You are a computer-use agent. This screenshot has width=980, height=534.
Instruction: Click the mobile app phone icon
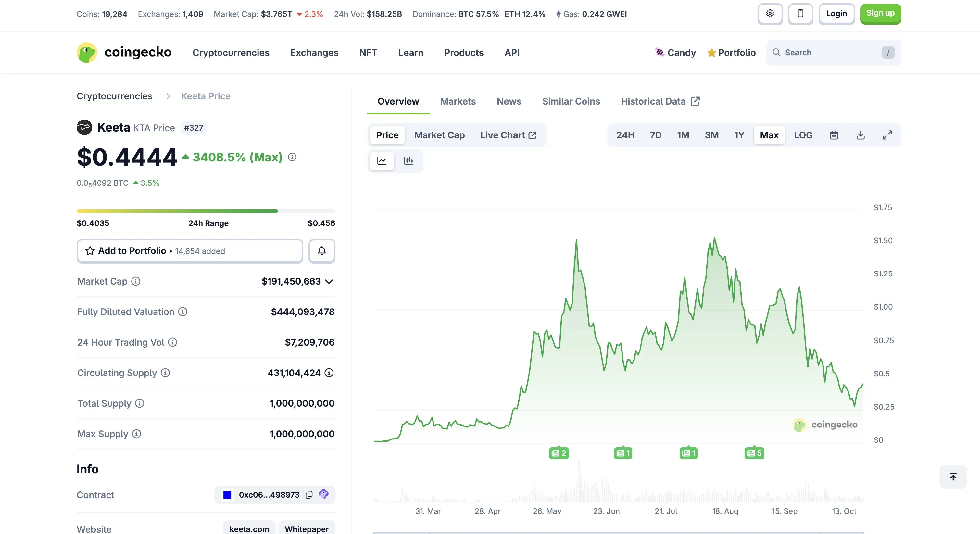coord(800,14)
